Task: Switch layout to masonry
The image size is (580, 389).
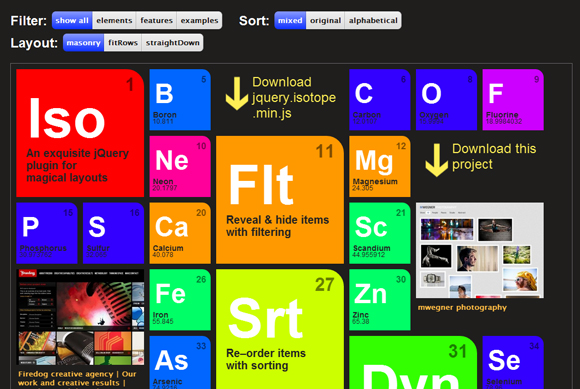Action: [x=84, y=43]
